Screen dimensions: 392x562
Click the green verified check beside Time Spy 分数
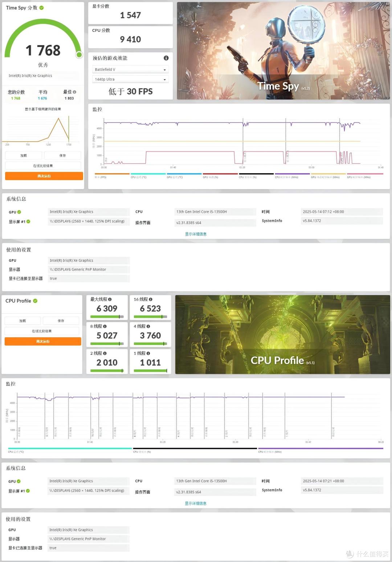pyautogui.click(x=41, y=8)
